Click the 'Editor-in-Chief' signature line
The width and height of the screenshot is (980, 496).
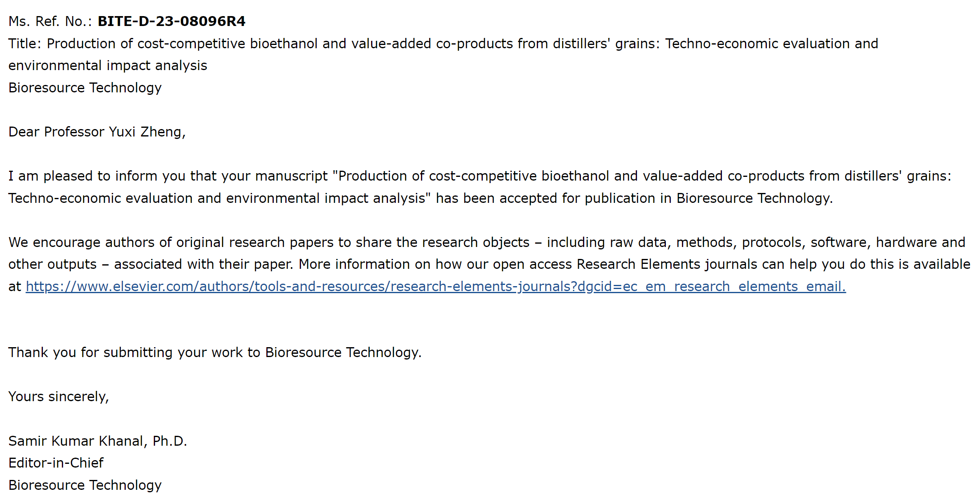tap(56, 463)
